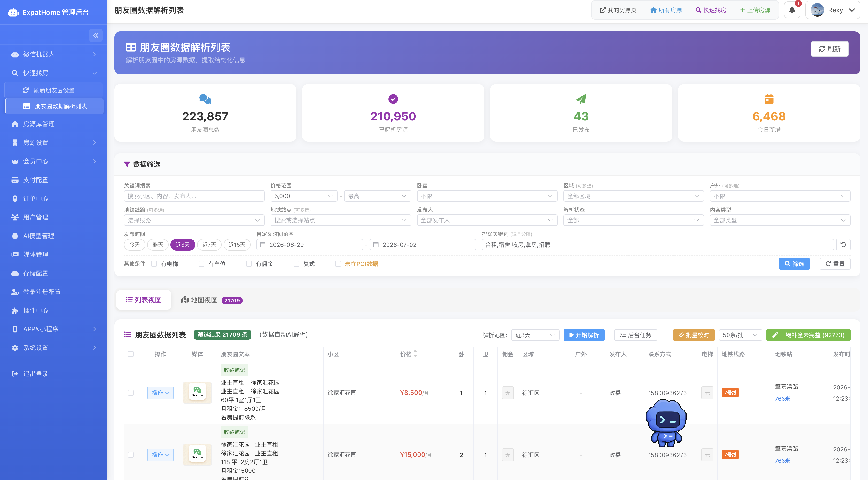Image resolution: width=868 pixels, height=480 pixels.
Task: Toggle the select-all checkbox in table header
Action: click(x=131, y=354)
